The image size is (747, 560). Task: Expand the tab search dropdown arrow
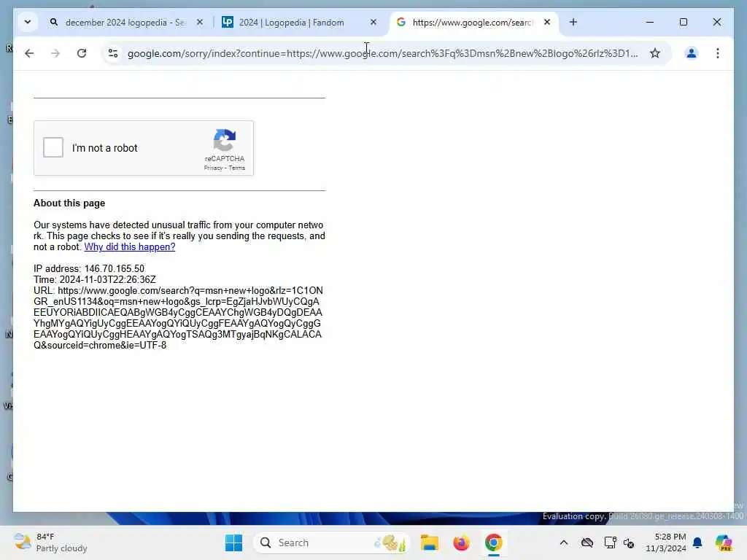28,23
